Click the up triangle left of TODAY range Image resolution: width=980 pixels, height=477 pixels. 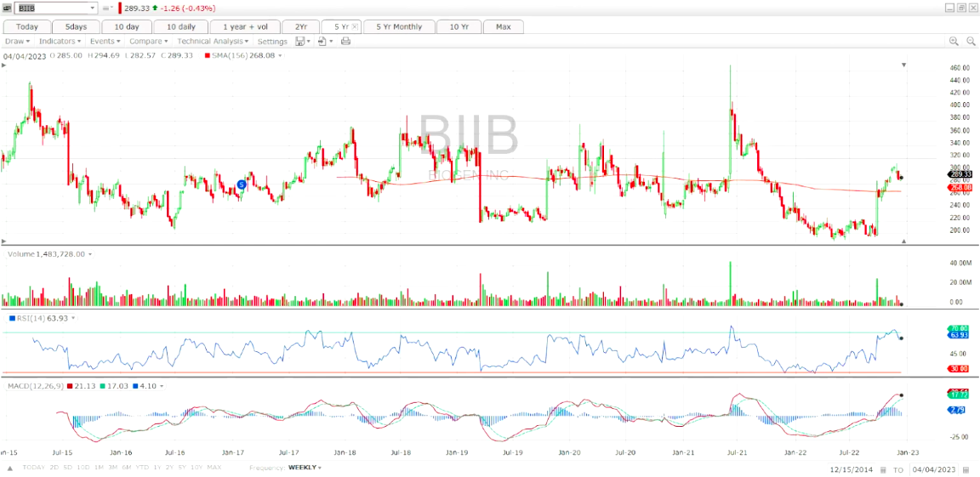click(10, 468)
